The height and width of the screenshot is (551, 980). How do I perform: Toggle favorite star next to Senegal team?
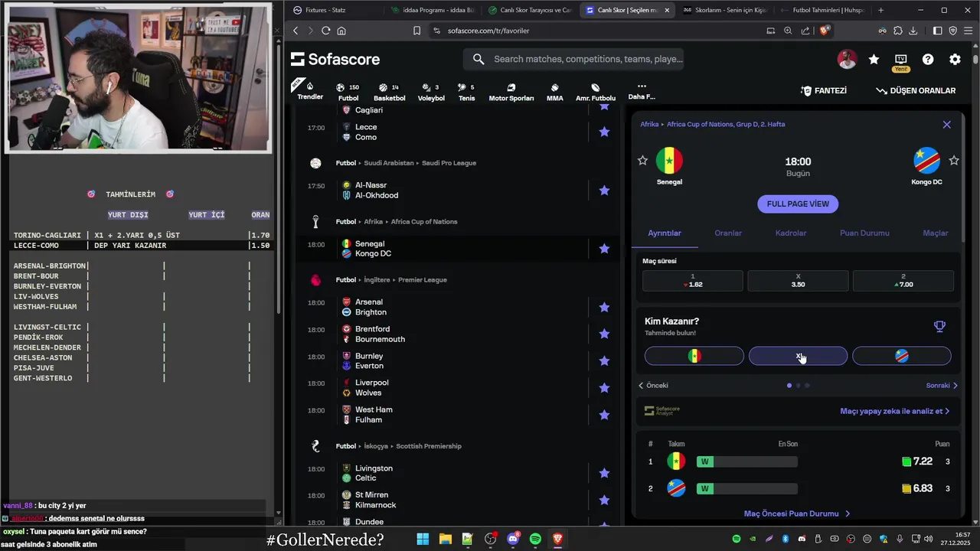(642, 161)
